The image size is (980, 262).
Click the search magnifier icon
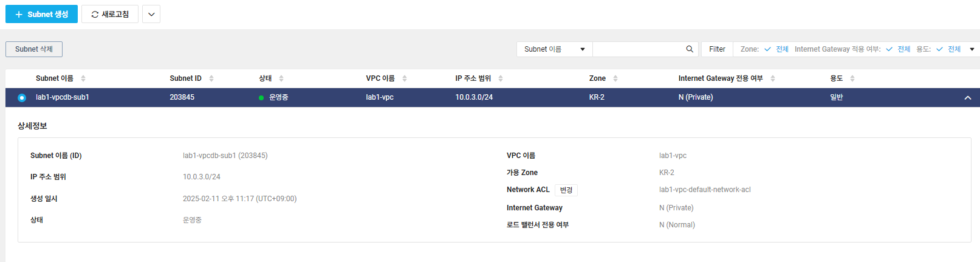(x=690, y=49)
